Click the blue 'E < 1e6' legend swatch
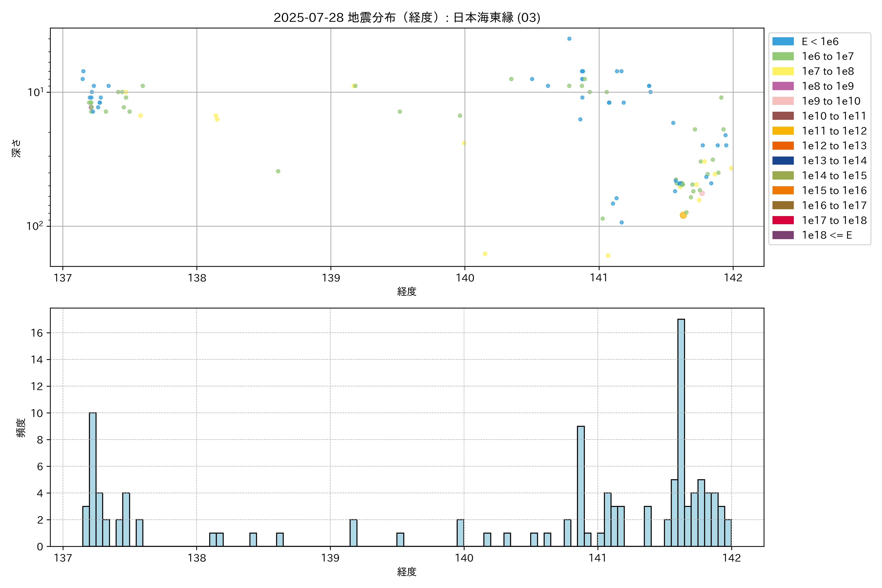Screen dimensions: 882x588 pyautogui.click(x=783, y=41)
